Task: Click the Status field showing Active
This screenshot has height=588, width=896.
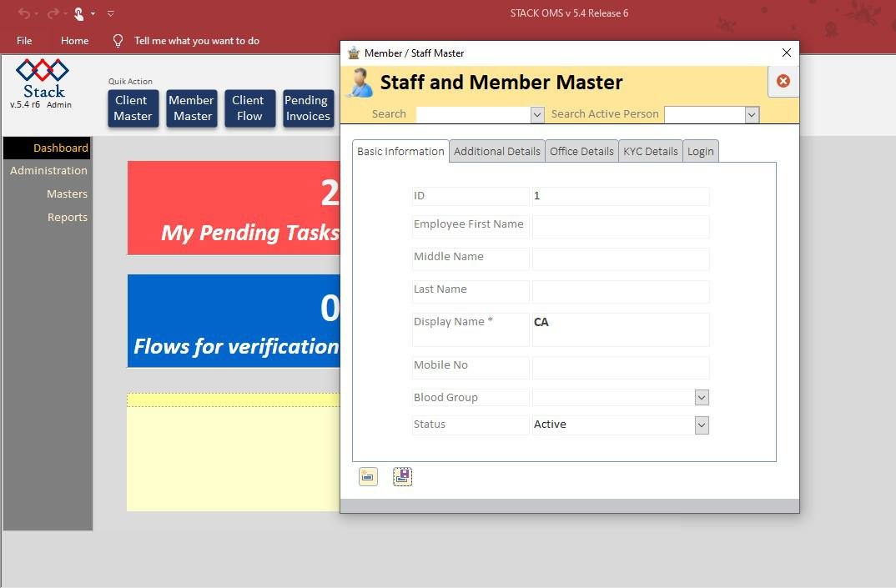Action: pyautogui.click(x=614, y=425)
